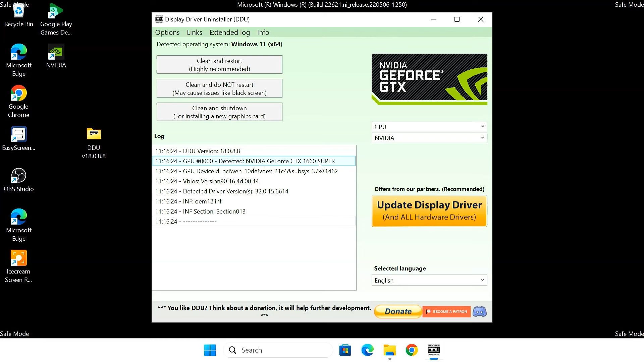Open the Info menu
This screenshot has width=644, height=362.
tap(263, 33)
